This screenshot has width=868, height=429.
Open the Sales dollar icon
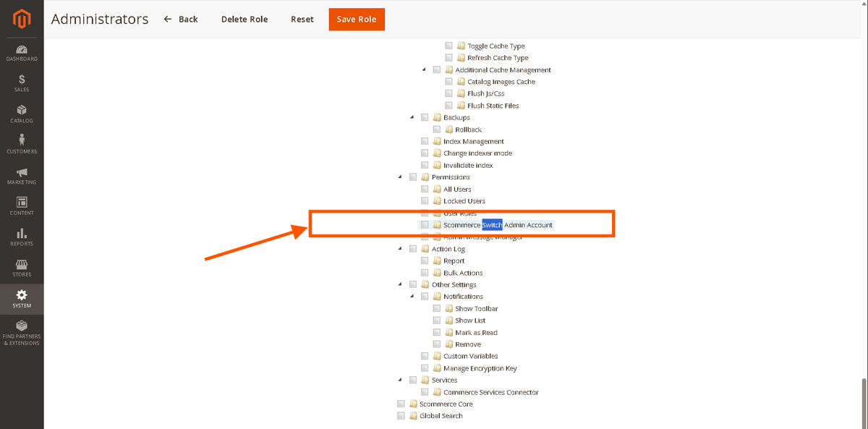pyautogui.click(x=22, y=80)
